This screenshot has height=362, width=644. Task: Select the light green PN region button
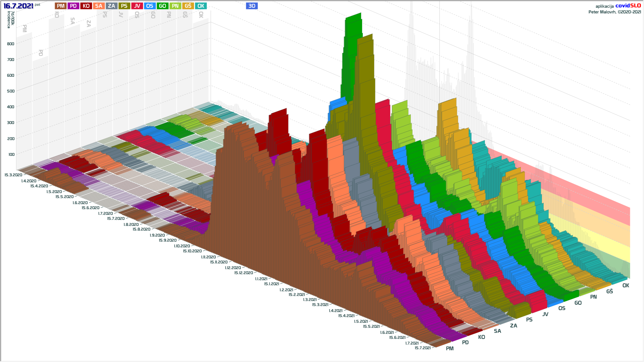(x=175, y=6)
